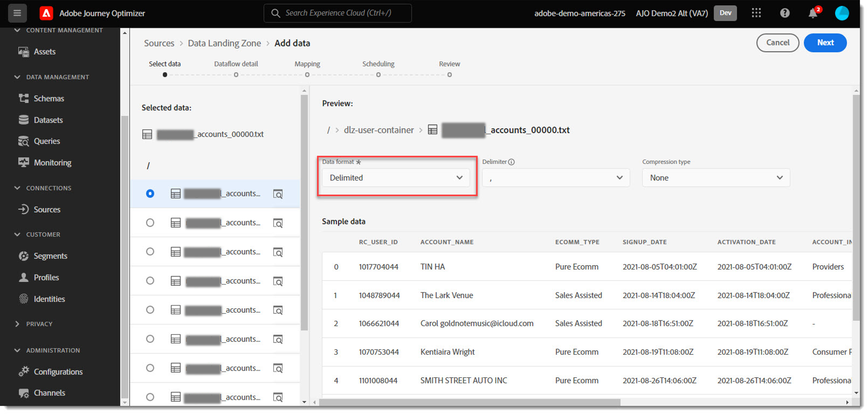Click the Delimiter info icon
Image resolution: width=868 pixels, height=414 pixels.
click(x=511, y=162)
